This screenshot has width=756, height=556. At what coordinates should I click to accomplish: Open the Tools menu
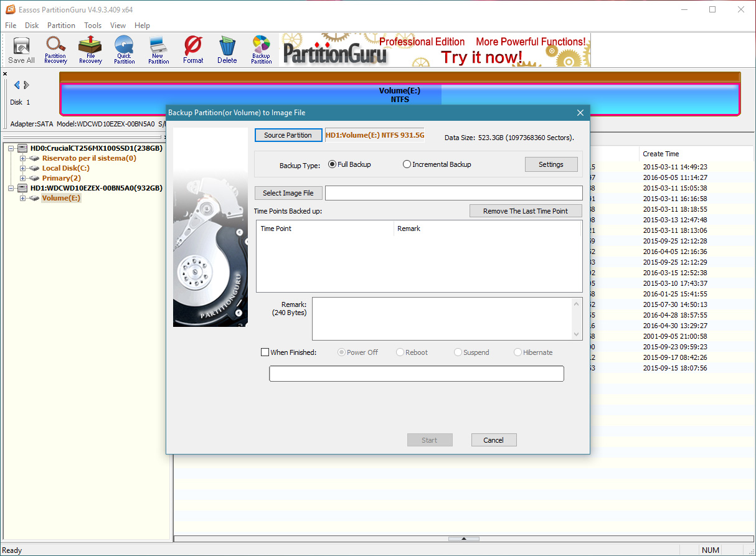93,26
